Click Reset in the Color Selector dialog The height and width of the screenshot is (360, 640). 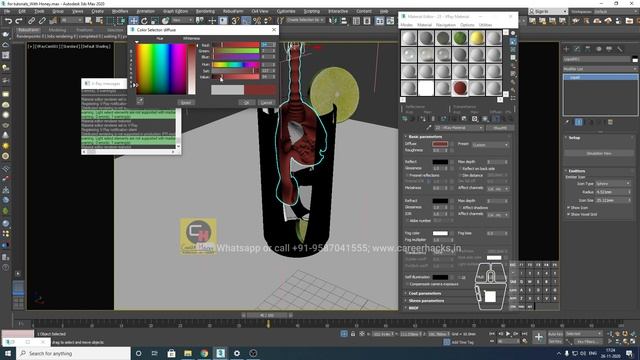(x=186, y=102)
